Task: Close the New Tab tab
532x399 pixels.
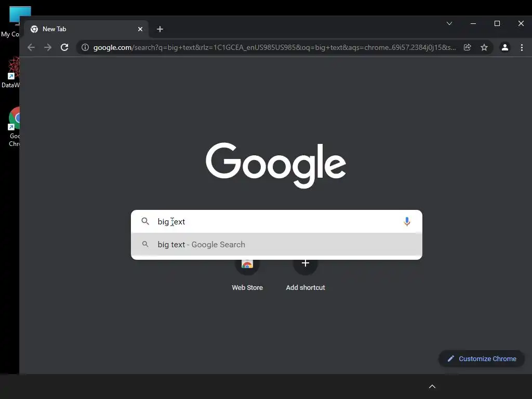Action: tap(140, 29)
